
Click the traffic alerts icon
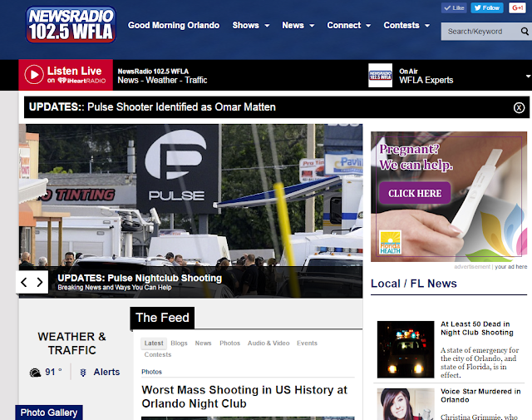click(x=83, y=373)
